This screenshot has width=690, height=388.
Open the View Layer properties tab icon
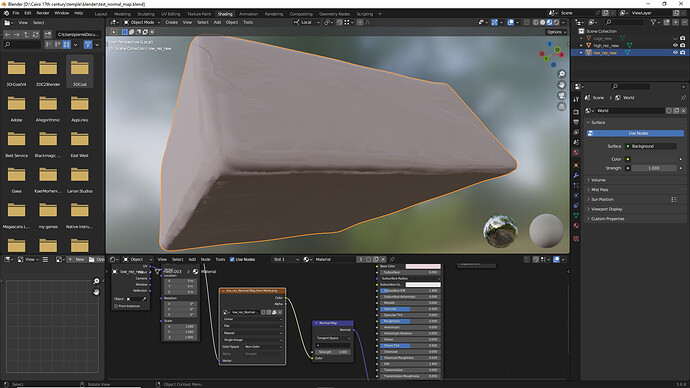pos(576,132)
